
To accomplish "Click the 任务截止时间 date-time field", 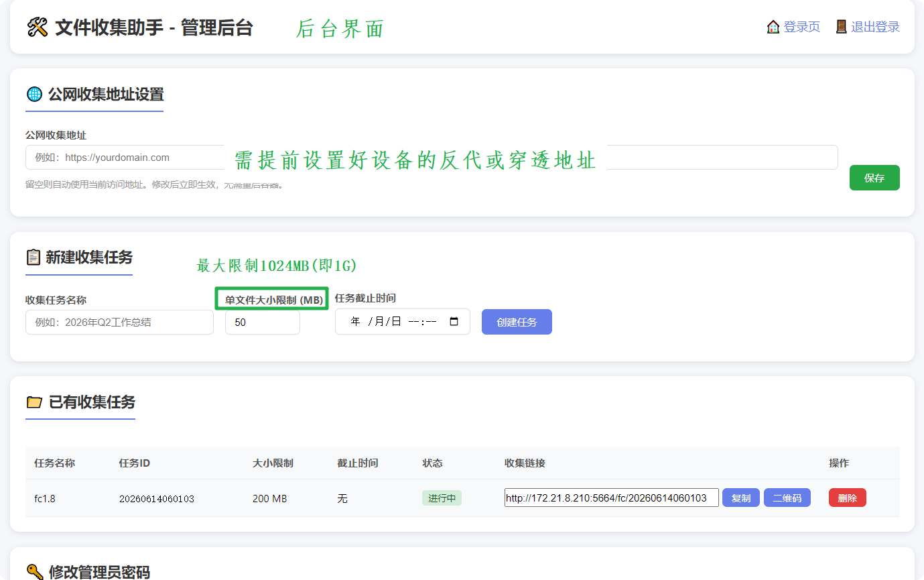I will [x=403, y=321].
